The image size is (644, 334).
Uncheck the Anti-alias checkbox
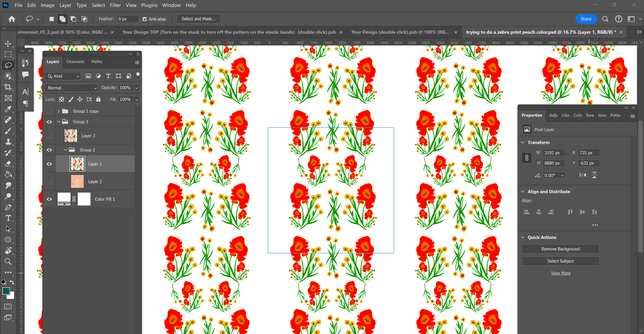pos(145,19)
